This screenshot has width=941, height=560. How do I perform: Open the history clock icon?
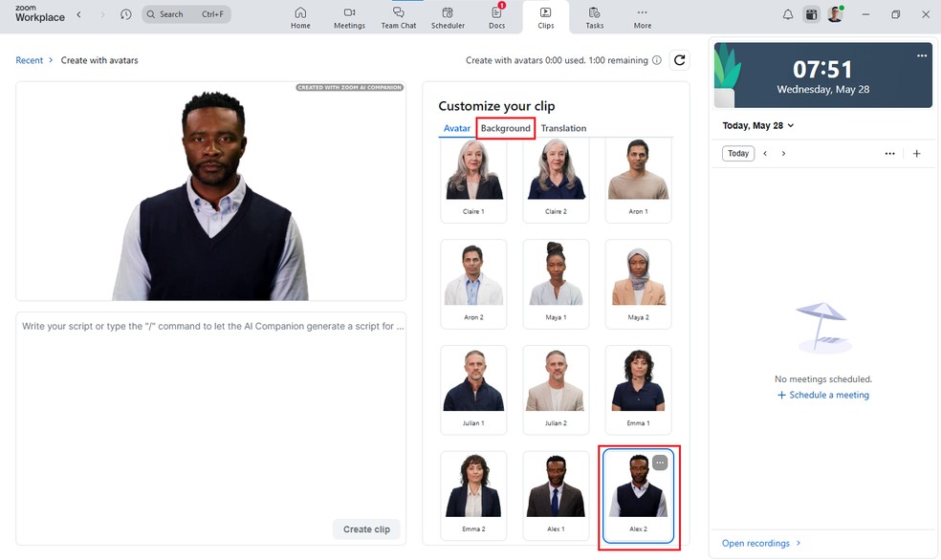click(126, 14)
